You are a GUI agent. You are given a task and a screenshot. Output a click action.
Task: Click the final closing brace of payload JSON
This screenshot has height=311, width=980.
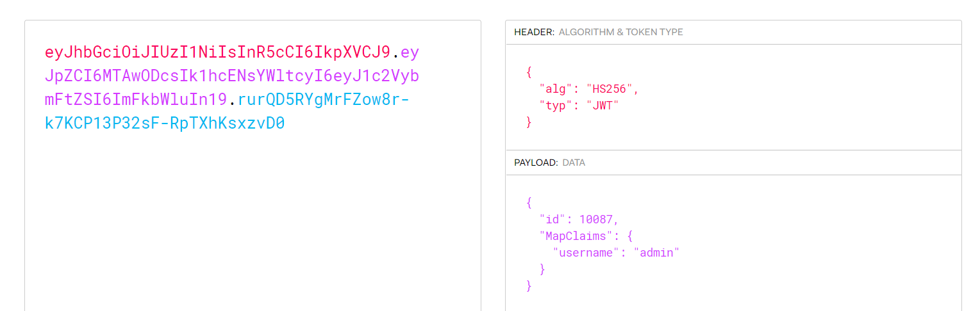tap(529, 285)
